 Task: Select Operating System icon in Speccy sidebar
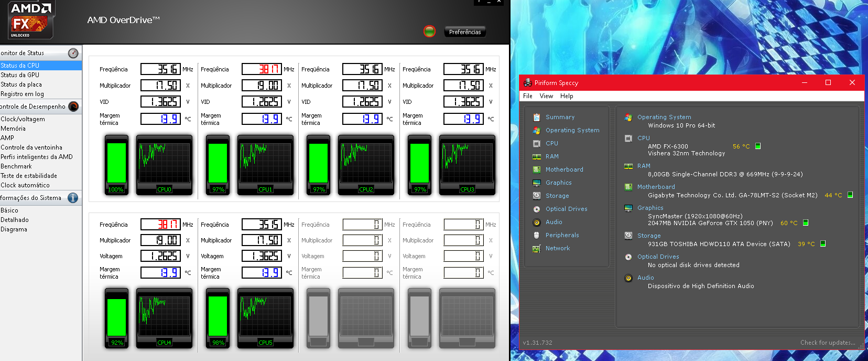[537, 130]
